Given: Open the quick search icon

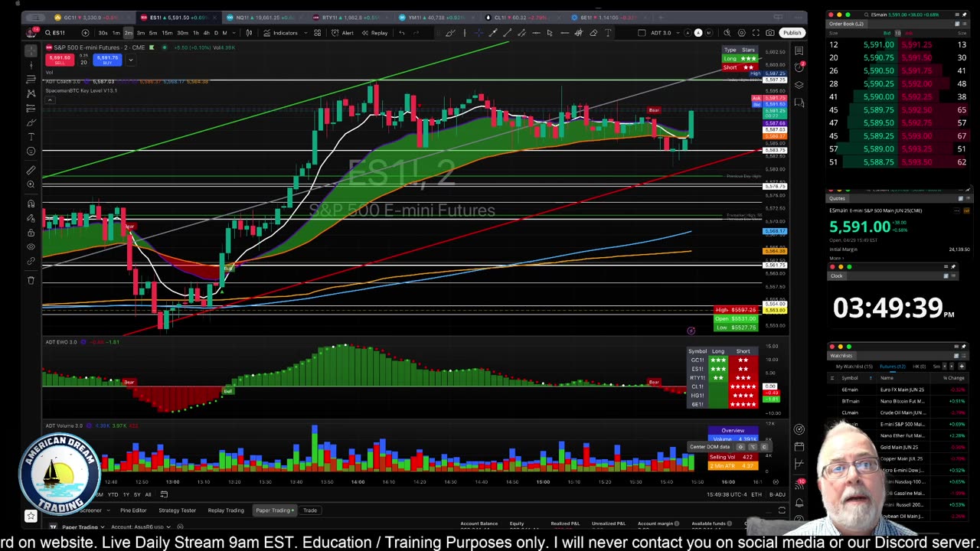Looking at the screenshot, I should pos(727,33).
